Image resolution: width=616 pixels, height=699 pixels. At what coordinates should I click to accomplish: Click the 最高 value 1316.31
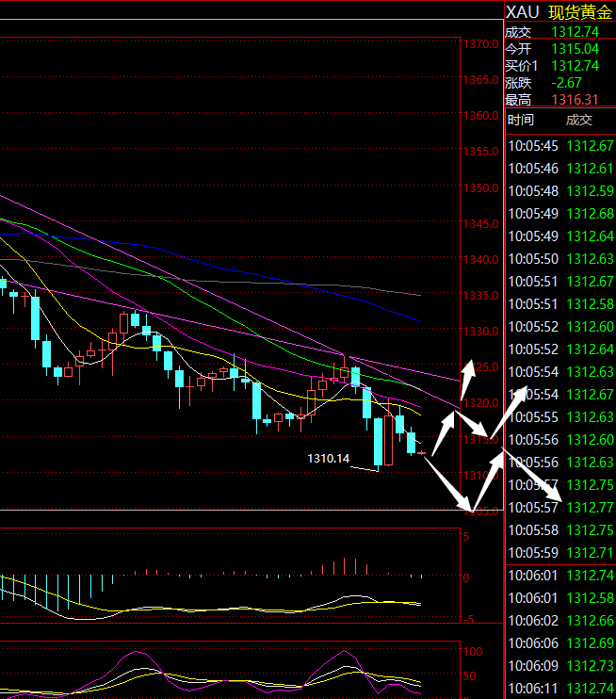pos(575,100)
